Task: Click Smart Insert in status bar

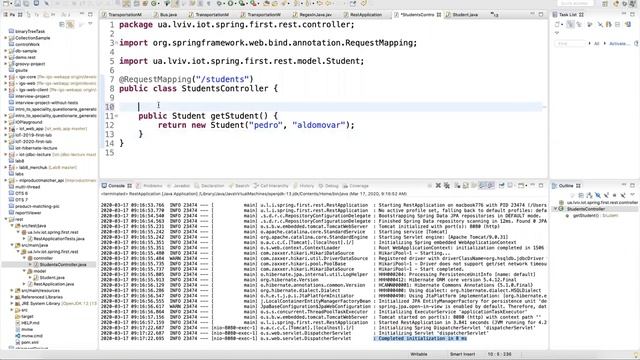Action: point(462,354)
